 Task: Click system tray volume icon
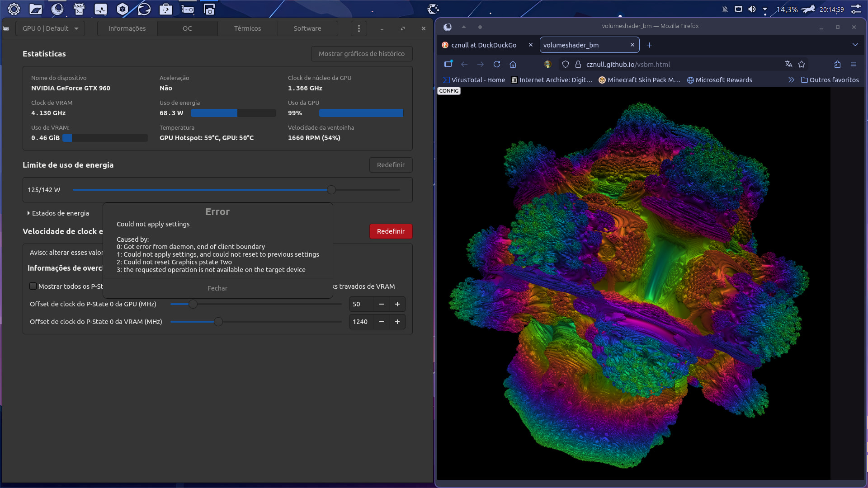(752, 9)
